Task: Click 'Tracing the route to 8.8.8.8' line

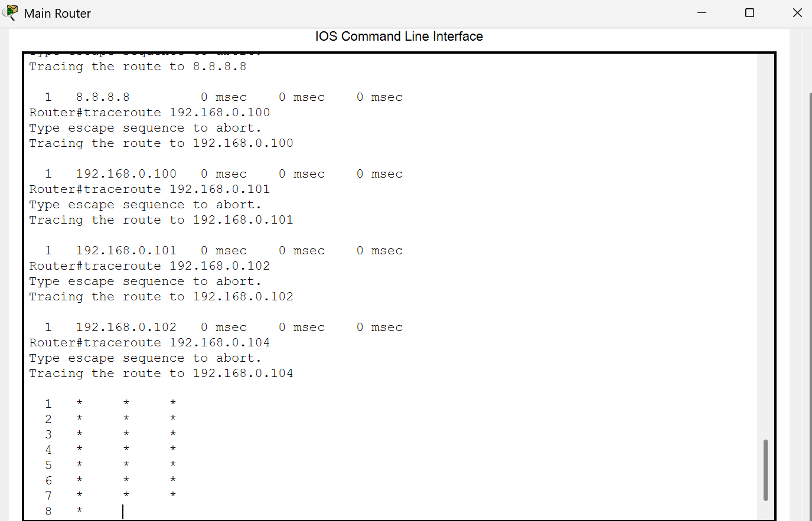Action: [x=138, y=67]
